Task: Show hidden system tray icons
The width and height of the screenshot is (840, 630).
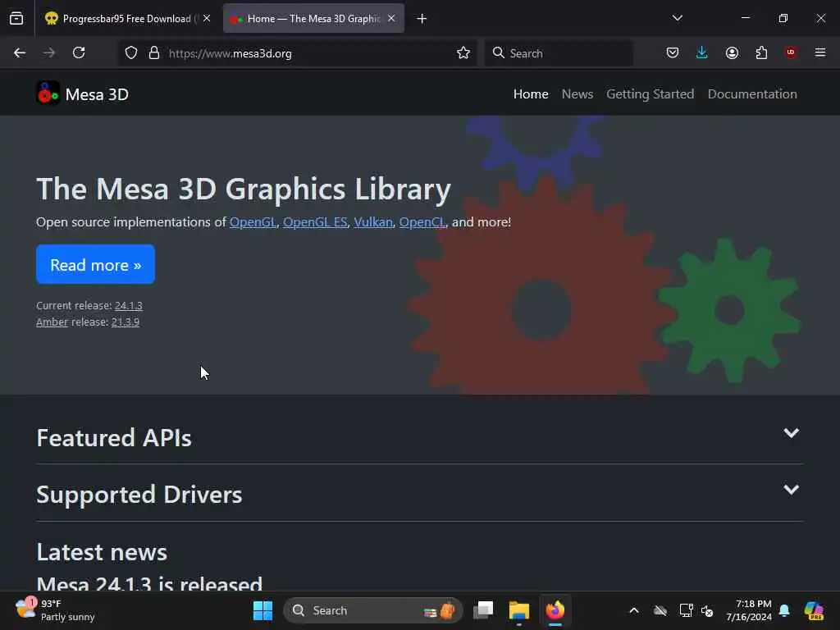Action: 634,610
